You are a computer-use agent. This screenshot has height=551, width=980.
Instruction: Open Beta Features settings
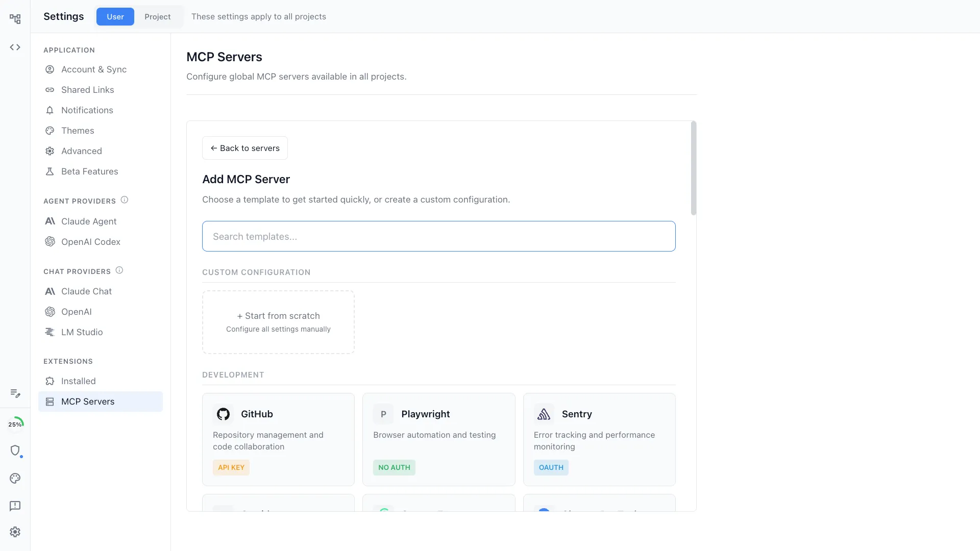pyautogui.click(x=89, y=171)
